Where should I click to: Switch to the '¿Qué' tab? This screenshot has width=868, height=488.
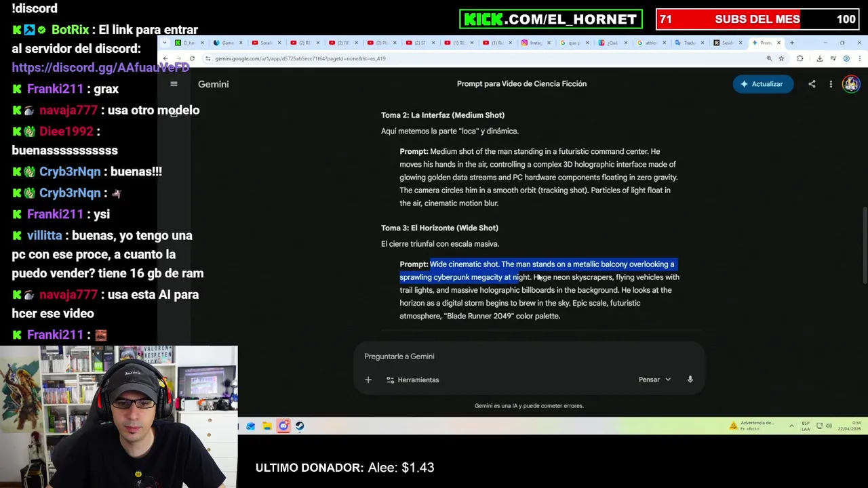pyautogui.click(x=612, y=43)
